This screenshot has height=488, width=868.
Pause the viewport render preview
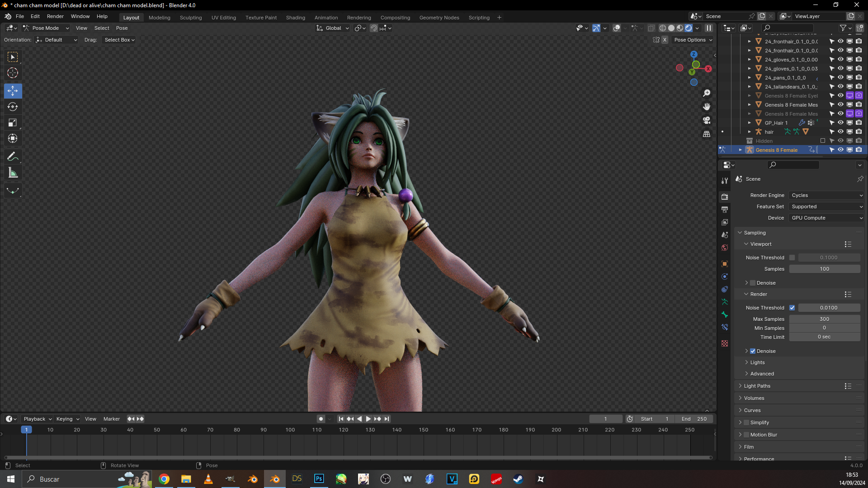pos(709,28)
